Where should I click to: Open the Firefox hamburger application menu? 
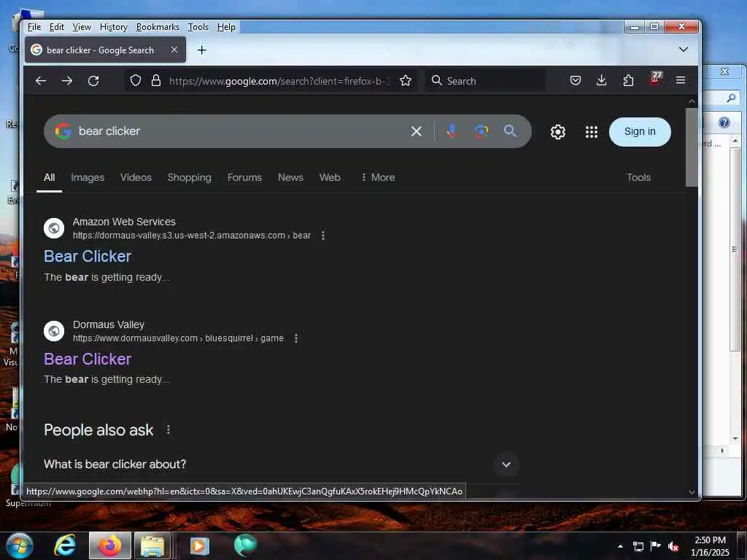point(681,80)
